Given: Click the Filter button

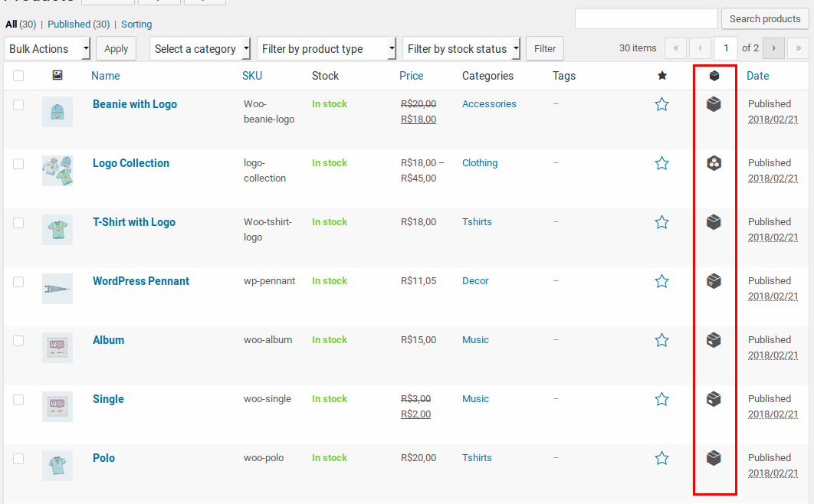Looking at the screenshot, I should pyautogui.click(x=544, y=49).
